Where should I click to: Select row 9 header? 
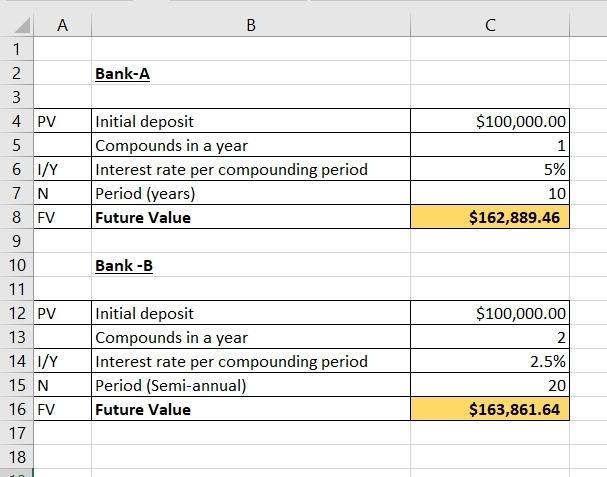[17, 241]
